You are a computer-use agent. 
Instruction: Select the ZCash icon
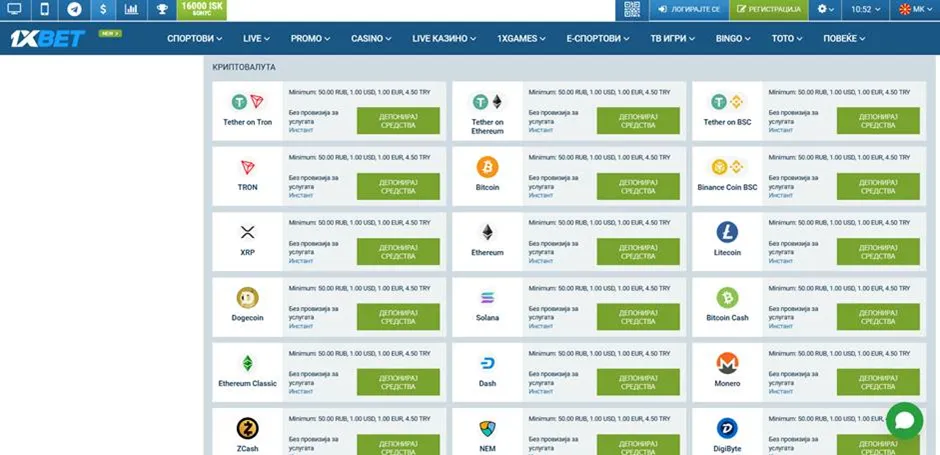(x=248, y=428)
